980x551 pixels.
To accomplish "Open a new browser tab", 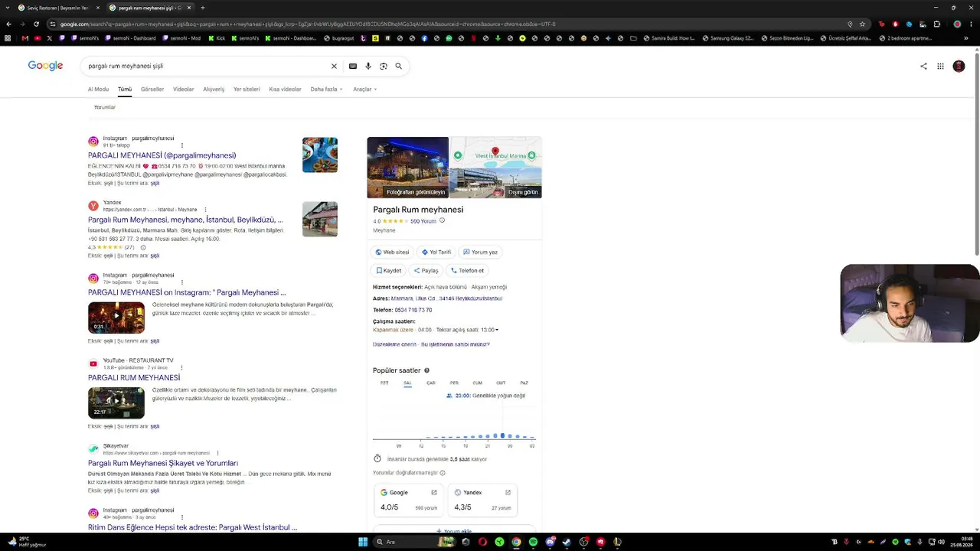I will (202, 8).
